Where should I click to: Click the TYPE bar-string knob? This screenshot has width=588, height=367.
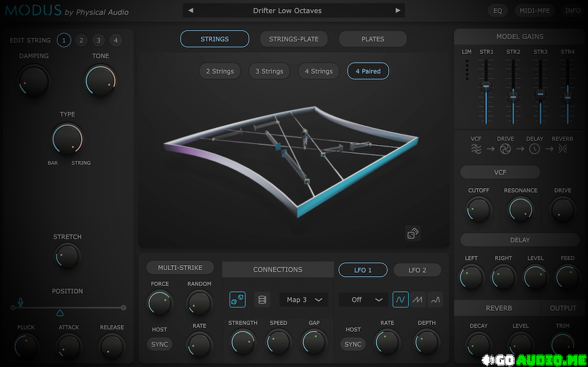67,139
